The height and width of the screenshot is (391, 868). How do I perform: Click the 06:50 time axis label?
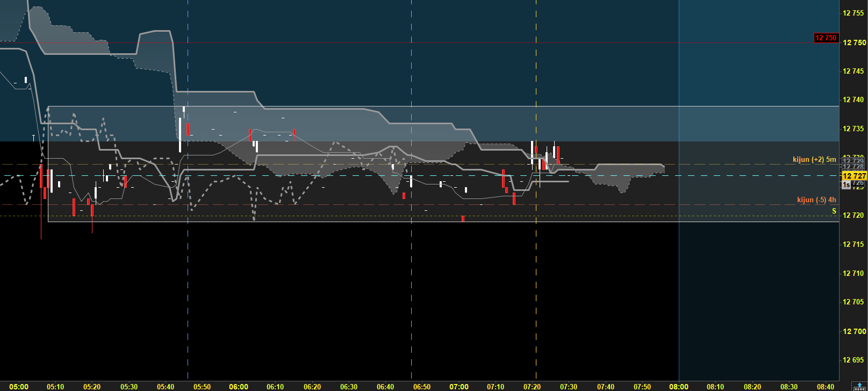coord(422,387)
